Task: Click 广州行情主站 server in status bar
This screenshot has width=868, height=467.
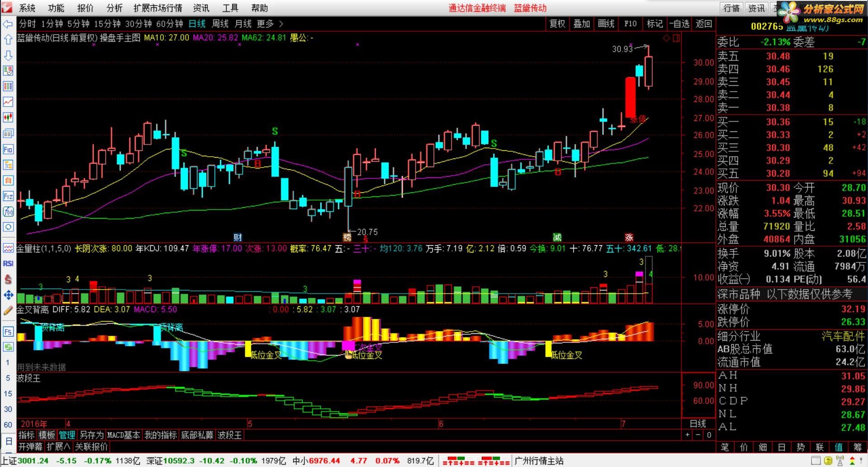Action: point(539,461)
